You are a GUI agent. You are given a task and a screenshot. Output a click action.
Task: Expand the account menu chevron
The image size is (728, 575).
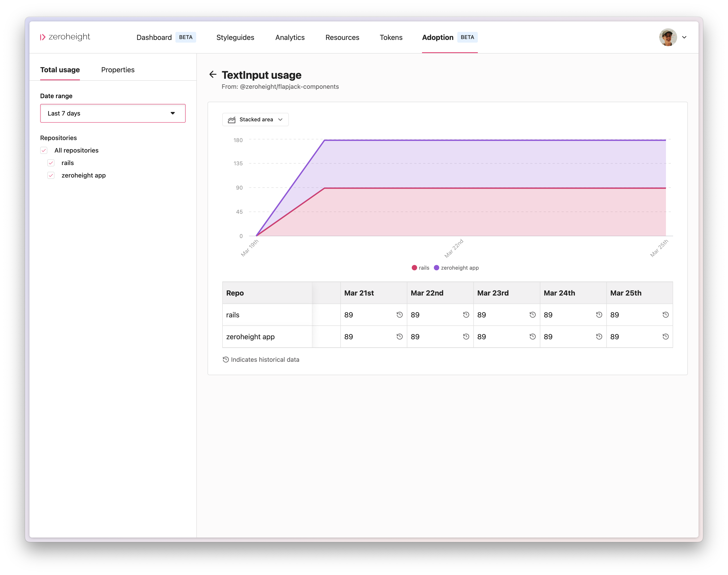point(684,37)
